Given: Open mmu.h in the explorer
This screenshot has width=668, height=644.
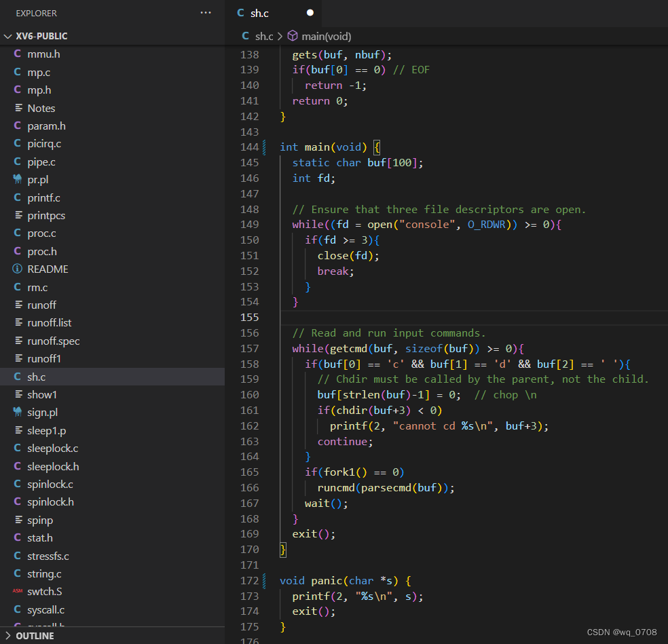Looking at the screenshot, I should tap(43, 54).
